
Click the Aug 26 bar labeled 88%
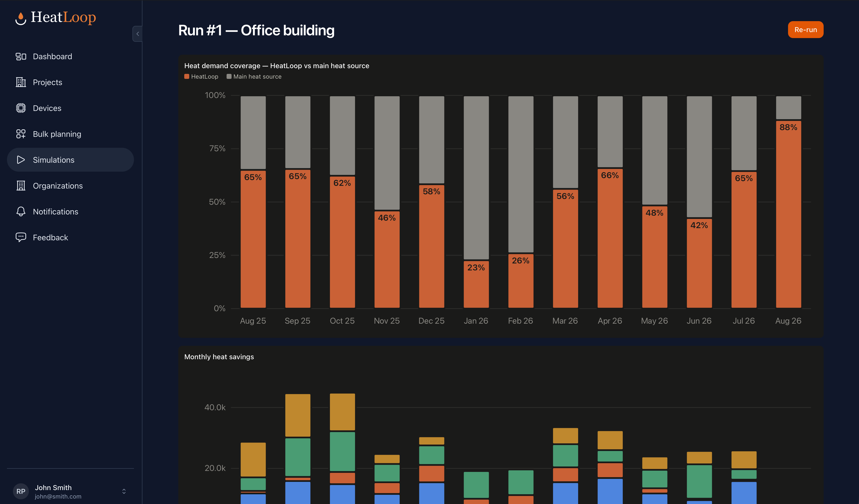pyautogui.click(x=789, y=214)
